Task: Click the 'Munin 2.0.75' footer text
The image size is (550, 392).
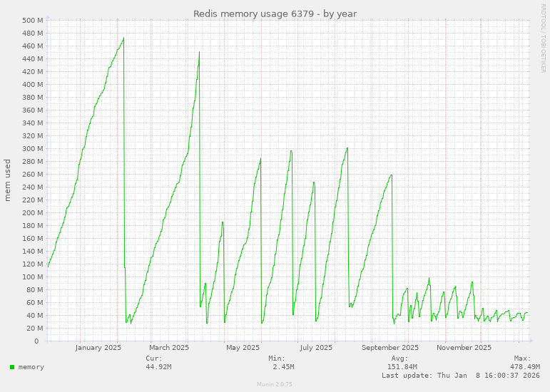Action: [275, 384]
